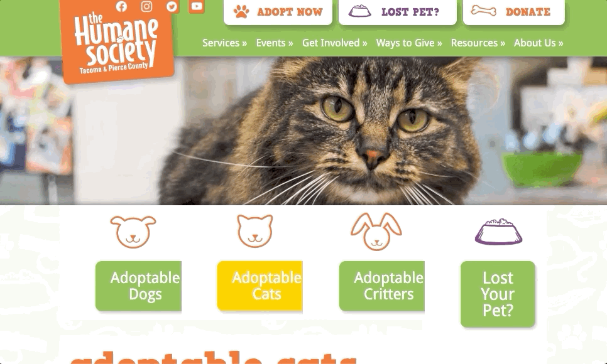
Task: Click the Lost Pet? header button
Action: 398,12
